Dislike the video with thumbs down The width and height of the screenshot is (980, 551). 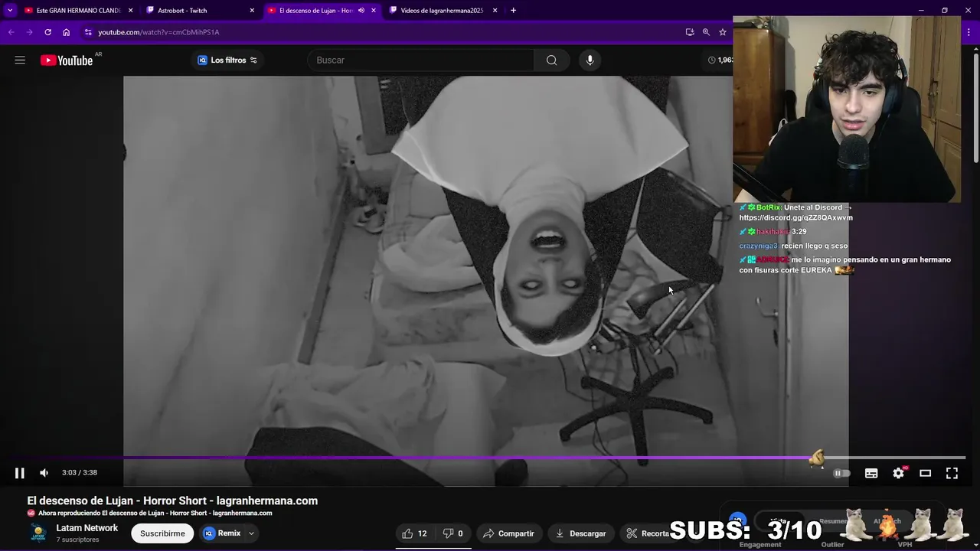(x=452, y=533)
